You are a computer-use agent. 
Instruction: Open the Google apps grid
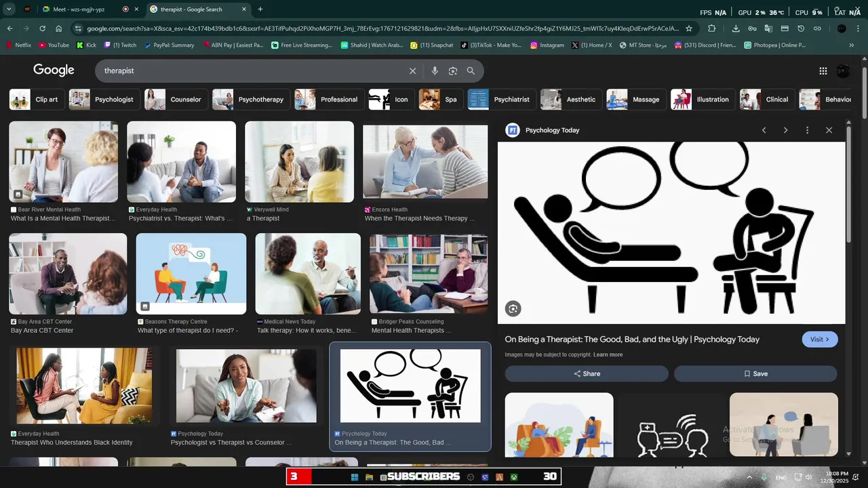[823, 70]
